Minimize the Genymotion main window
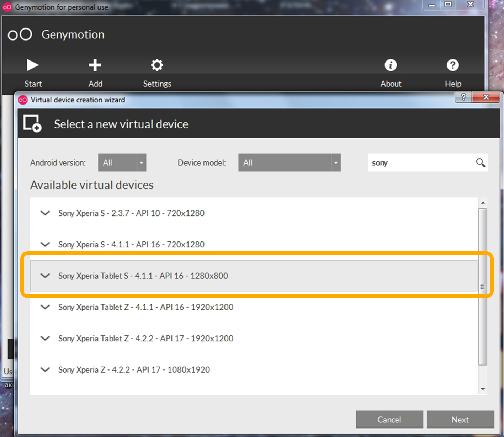The image size is (504, 437). coord(432,5)
